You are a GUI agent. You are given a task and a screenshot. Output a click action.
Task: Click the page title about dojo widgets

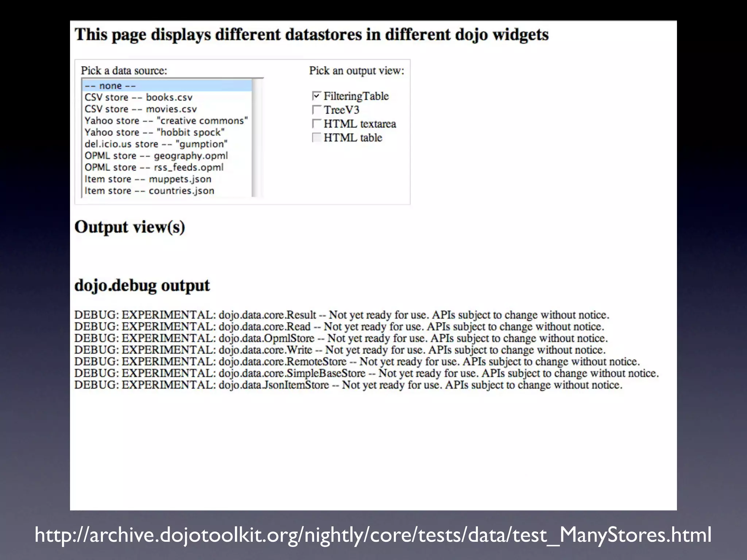[311, 35]
